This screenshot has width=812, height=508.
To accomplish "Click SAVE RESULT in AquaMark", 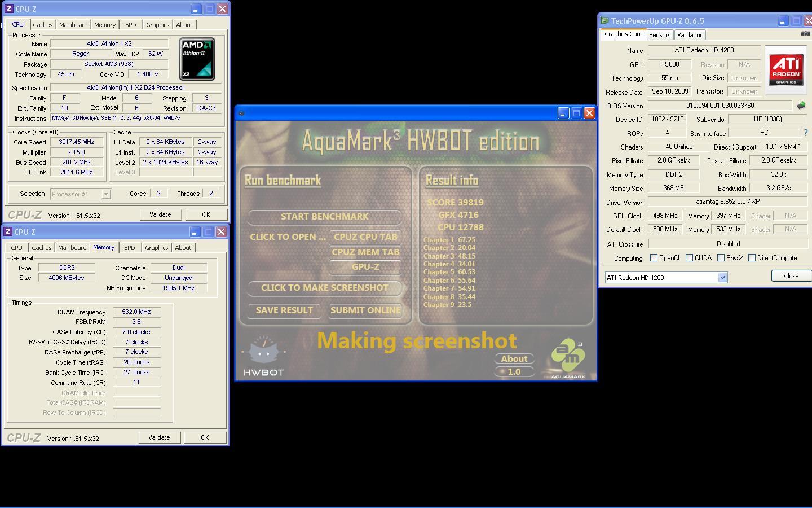I will click(284, 310).
